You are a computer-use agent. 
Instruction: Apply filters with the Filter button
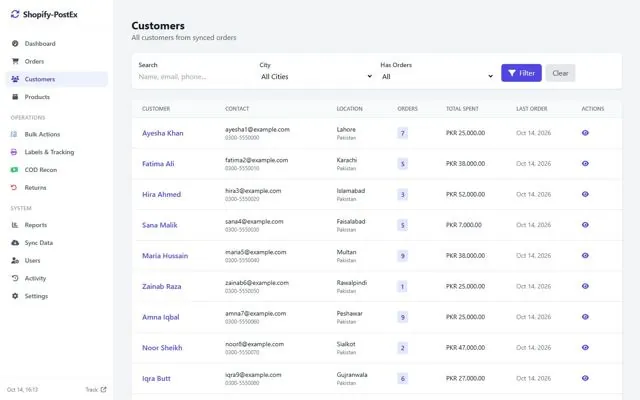tap(521, 73)
